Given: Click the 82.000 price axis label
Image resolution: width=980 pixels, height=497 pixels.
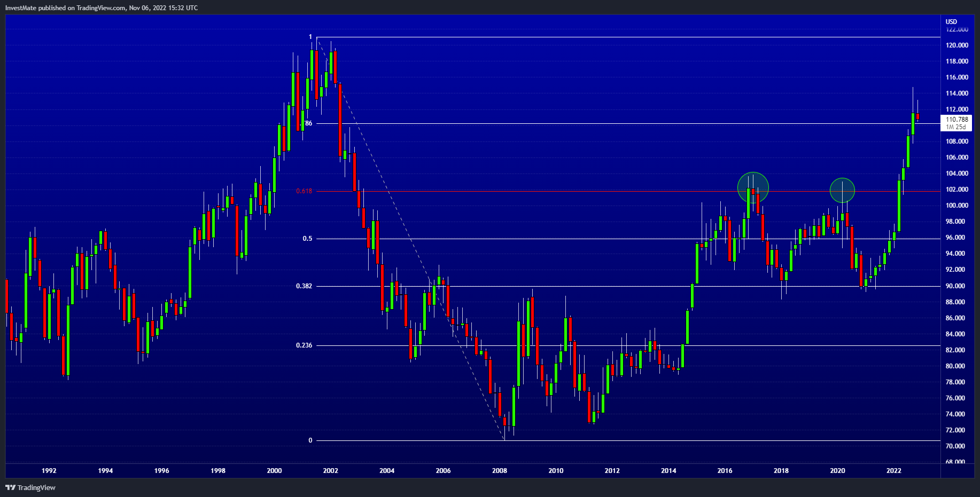Looking at the screenshot, I should [956, 350].
